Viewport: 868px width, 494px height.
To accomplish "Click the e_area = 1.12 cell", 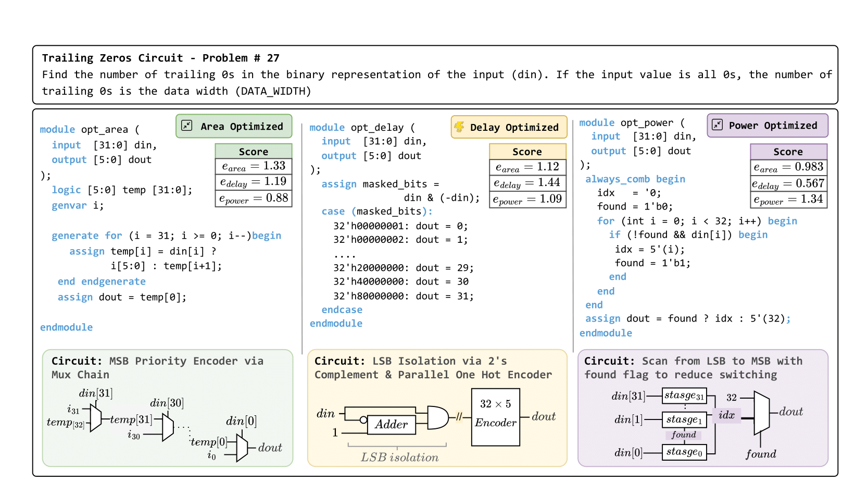I will coord(527,167).
